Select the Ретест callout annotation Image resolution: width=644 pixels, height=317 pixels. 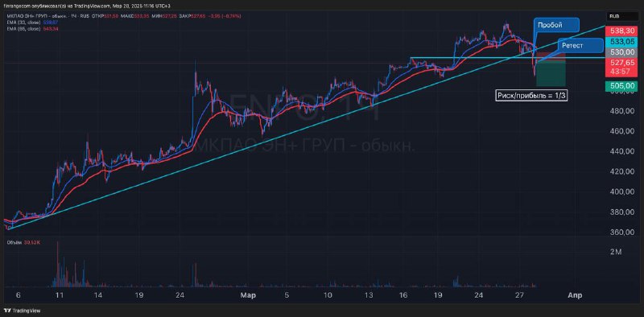[x=580, y=45]
